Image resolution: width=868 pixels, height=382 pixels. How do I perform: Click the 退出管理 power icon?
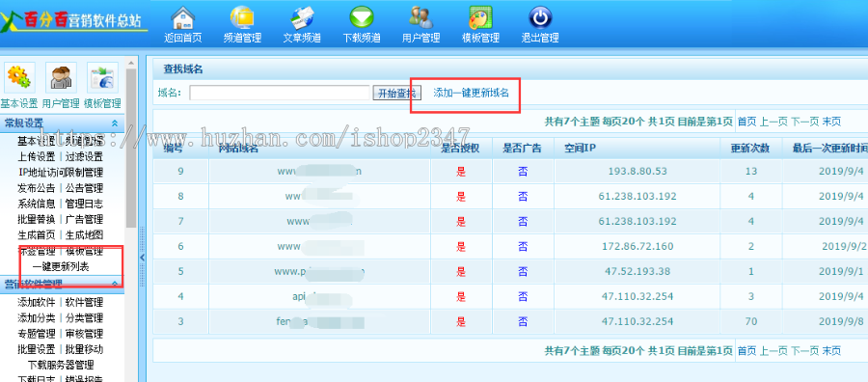540,18
